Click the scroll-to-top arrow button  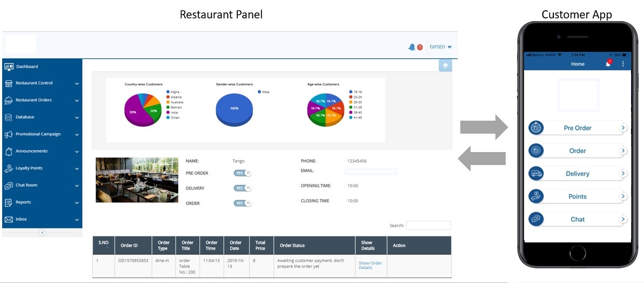pos(445,65)
